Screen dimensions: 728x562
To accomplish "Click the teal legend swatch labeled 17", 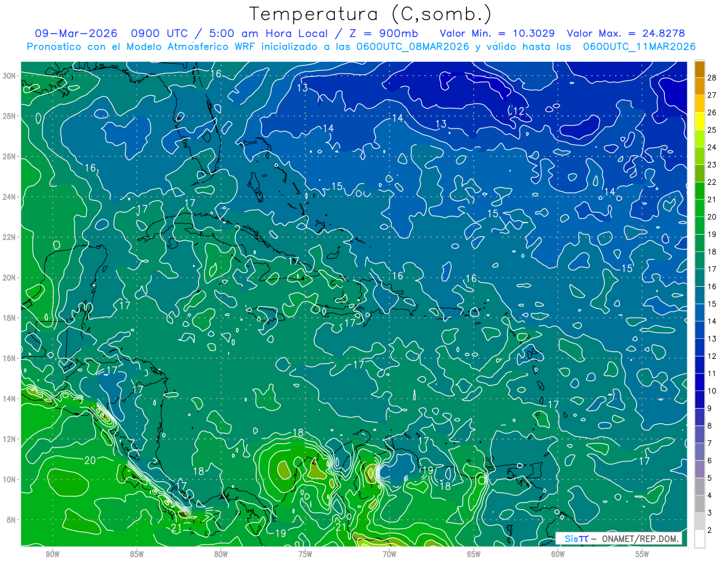I will 699,261.
